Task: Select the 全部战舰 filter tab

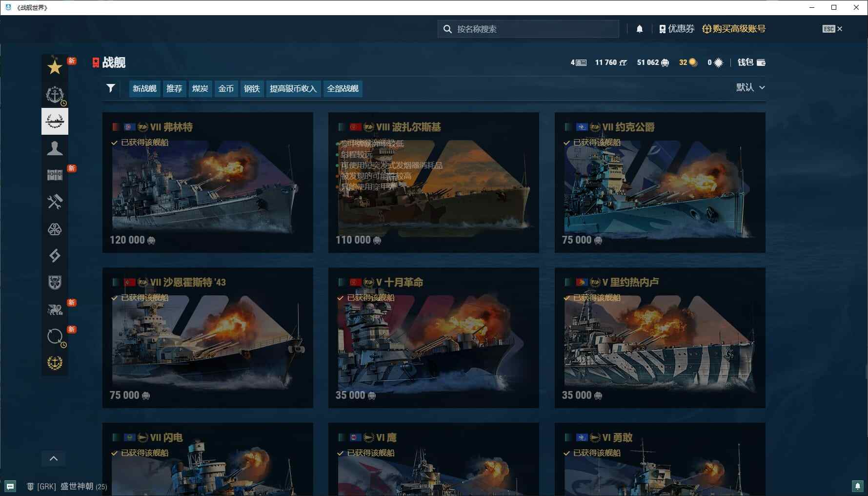Action: coord(343,88)
